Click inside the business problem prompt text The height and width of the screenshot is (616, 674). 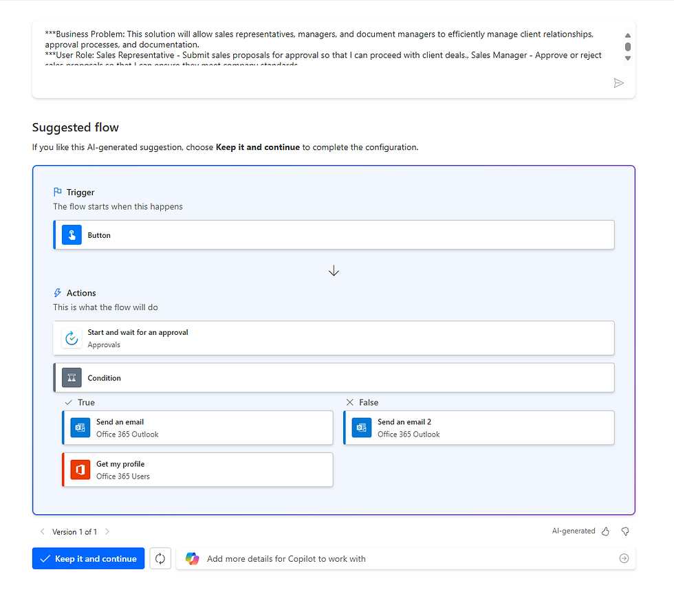323,49
